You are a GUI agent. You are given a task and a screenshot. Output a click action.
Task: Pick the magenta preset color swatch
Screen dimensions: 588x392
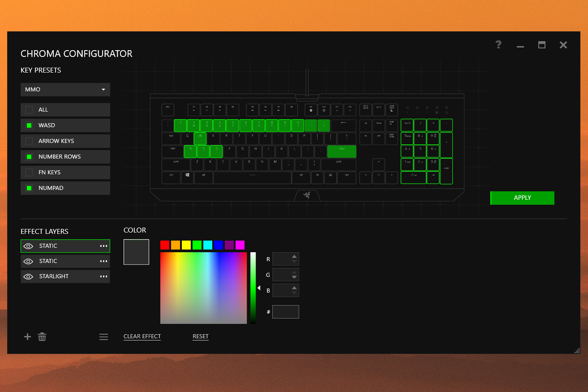240,245
